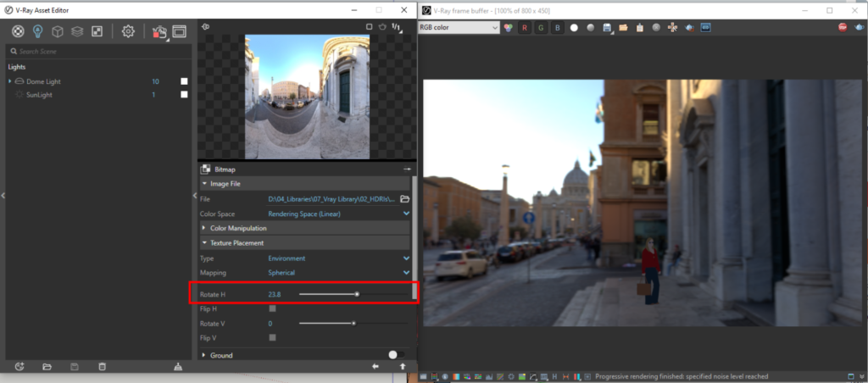Click delete asset trash icon at bottom
The image size is (868, 383).
(x=102, y=366)
